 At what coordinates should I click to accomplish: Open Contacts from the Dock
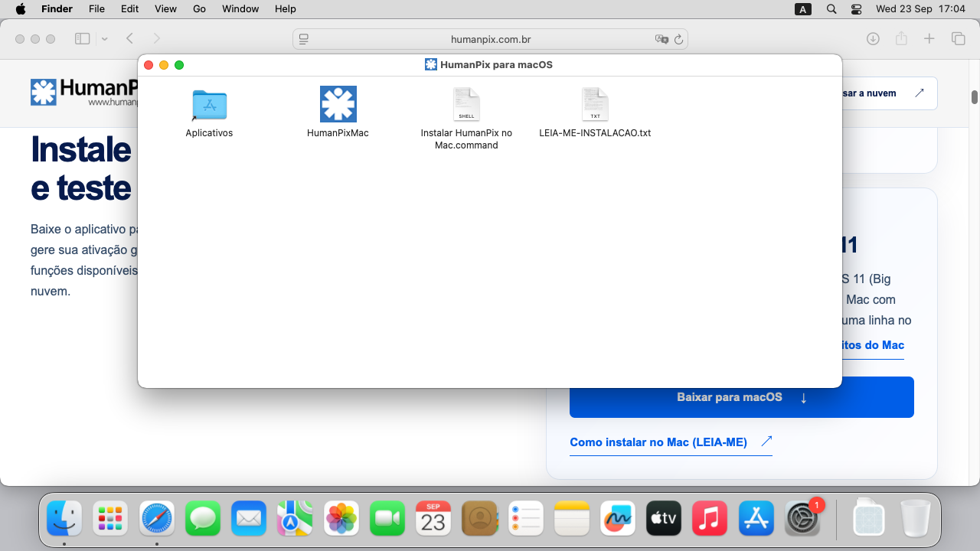coord(479,520)
